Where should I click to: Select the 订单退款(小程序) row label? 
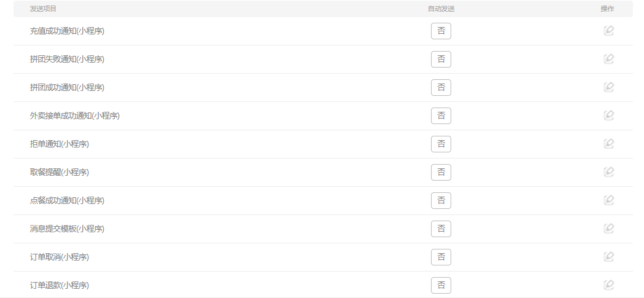click(x=59, y=285)
